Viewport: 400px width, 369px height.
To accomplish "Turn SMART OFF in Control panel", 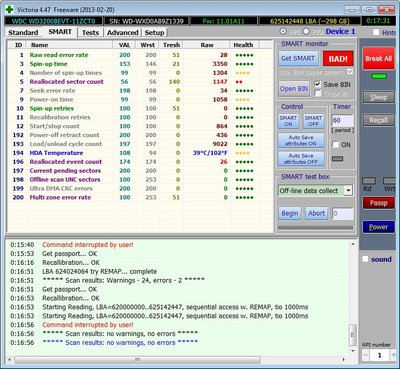I will (x=313, y=121).
